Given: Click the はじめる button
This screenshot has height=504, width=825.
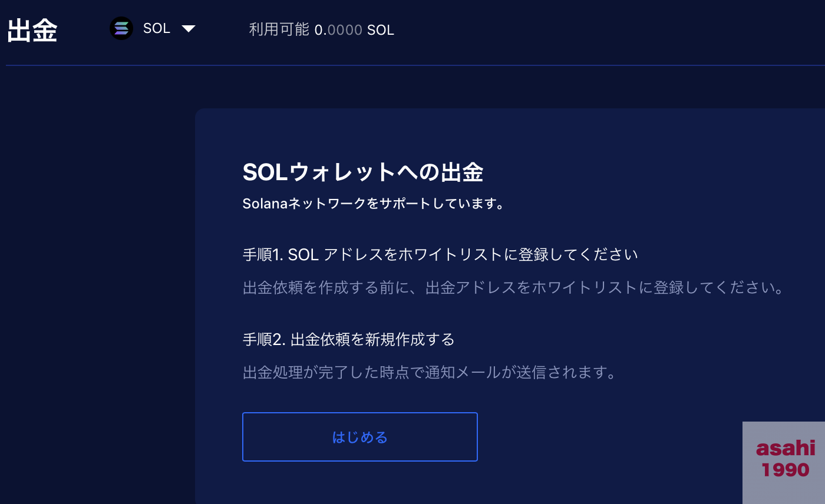Looking at the screenshot, I should pyautogui.click(x=360, y=437).
